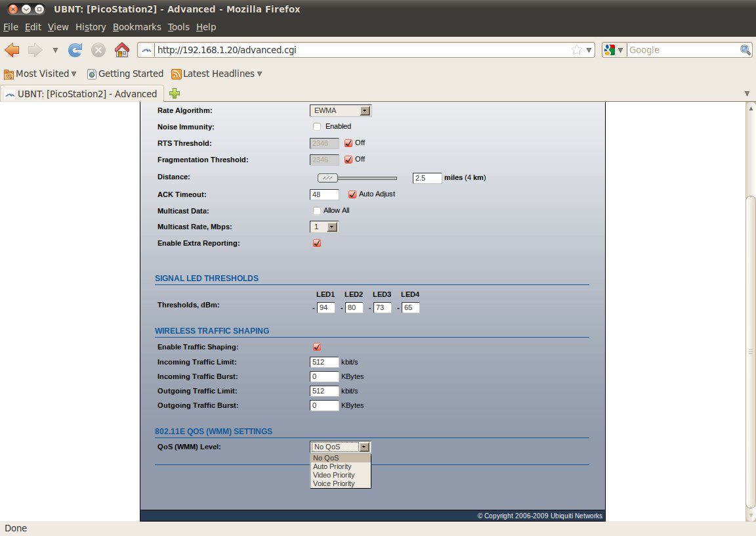Click the Reload page icon

coord(75,50)
